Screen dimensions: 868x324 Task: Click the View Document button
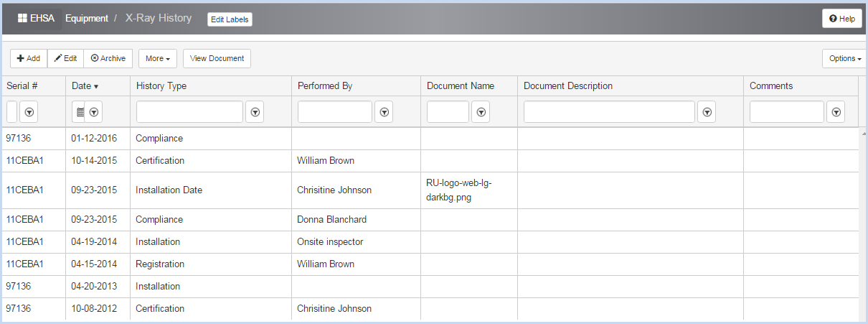(x=217, y=58)
